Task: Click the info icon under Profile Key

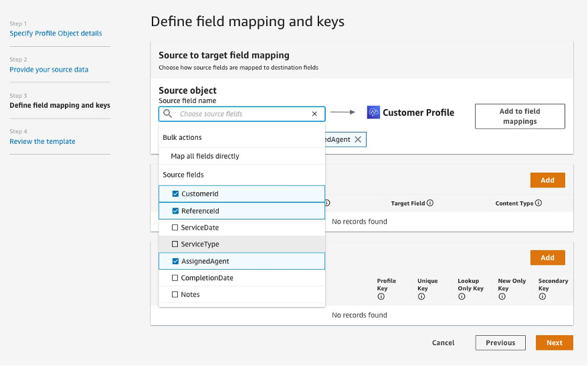Action: click(x=381, y=296)
